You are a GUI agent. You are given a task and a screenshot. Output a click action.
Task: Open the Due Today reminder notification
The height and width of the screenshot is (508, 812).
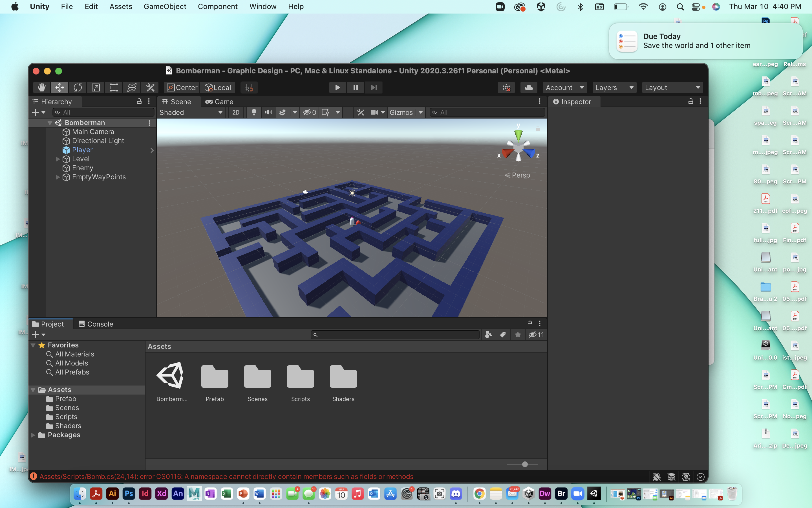pyautogui.click(x=706, y=41)
